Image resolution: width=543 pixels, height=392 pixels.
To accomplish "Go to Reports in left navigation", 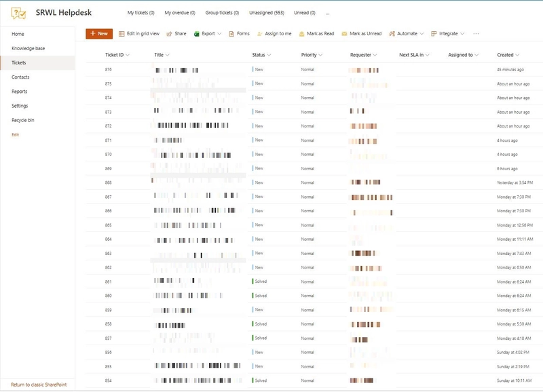I will coord(20,92).
